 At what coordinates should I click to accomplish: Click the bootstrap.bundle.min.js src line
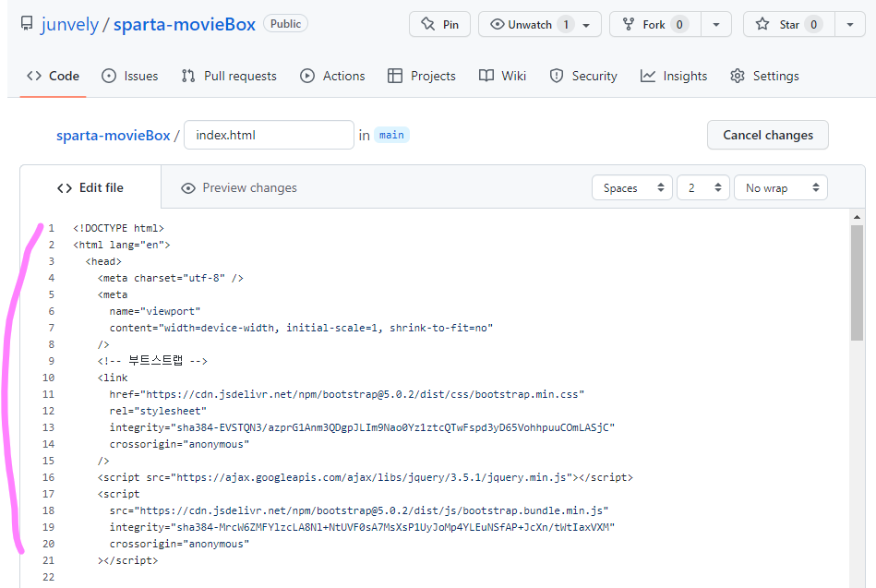(x=359, y=510)
